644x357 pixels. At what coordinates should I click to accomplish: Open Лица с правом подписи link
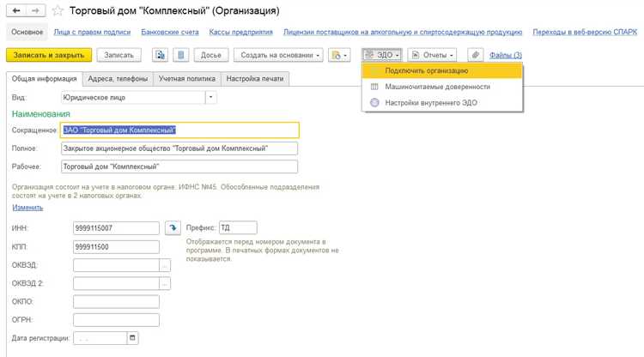[92, 32]
